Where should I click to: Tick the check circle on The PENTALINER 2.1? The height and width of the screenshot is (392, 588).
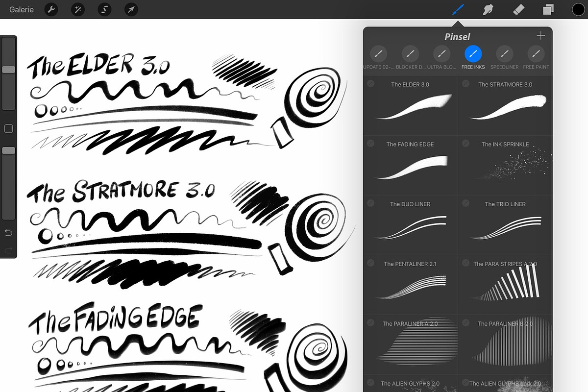pos(370,263)
